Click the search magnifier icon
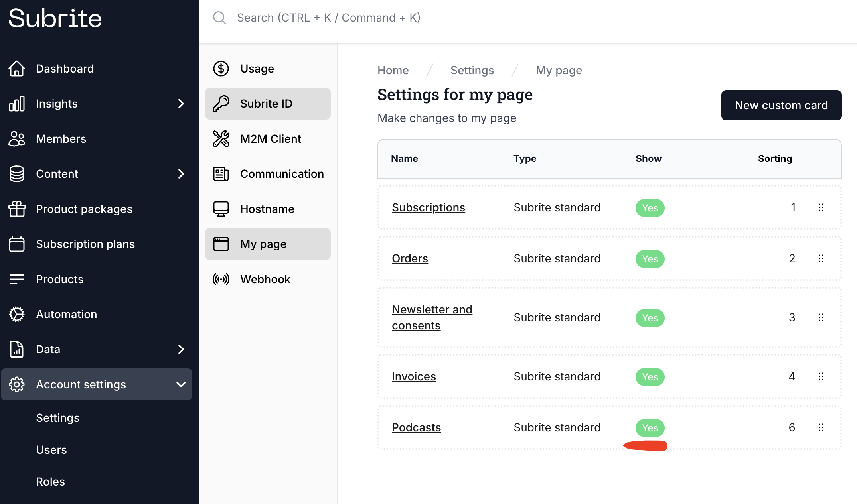 pyautogui.click(x=219, y=18)
